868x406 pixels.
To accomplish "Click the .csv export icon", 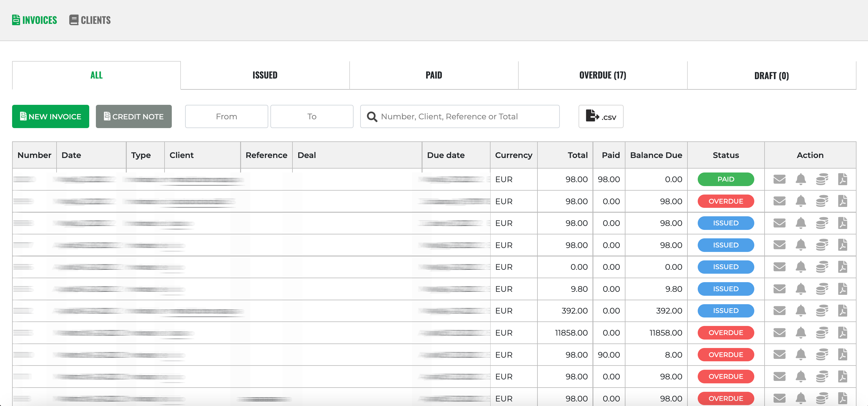I will [x=601, y=117].
